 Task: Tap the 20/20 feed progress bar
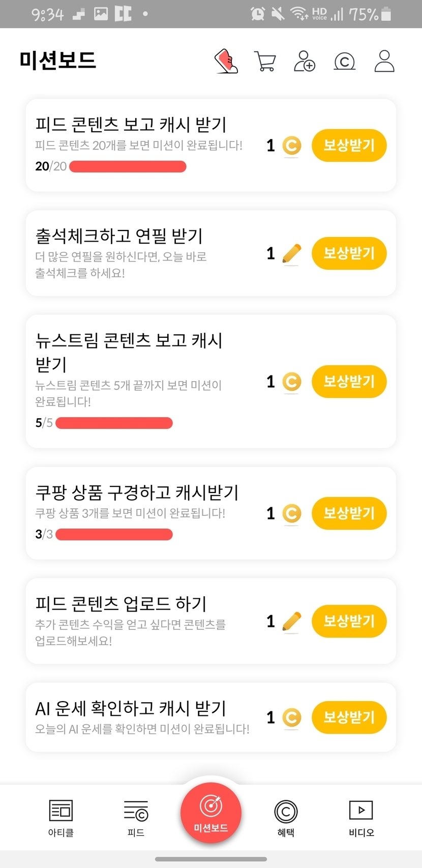click(128, 166)
